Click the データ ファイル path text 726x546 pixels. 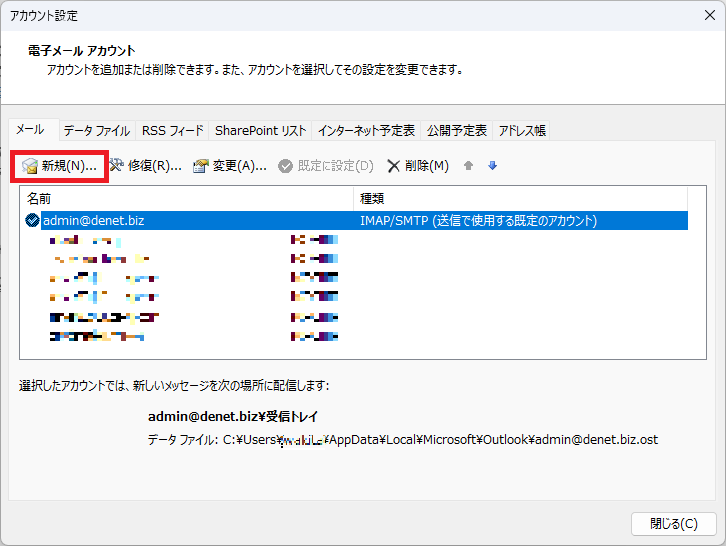[x=402, y=439]
